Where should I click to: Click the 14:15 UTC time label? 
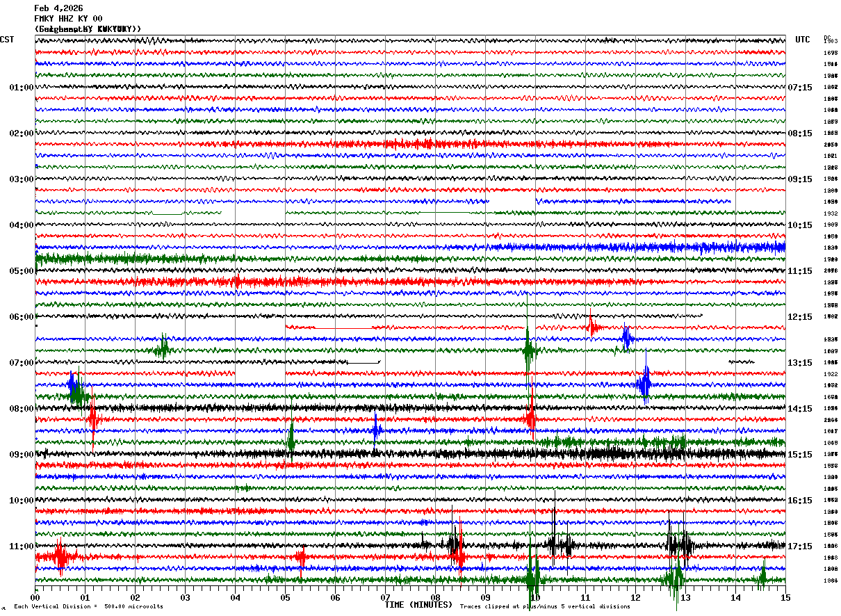tap(800, 409)
